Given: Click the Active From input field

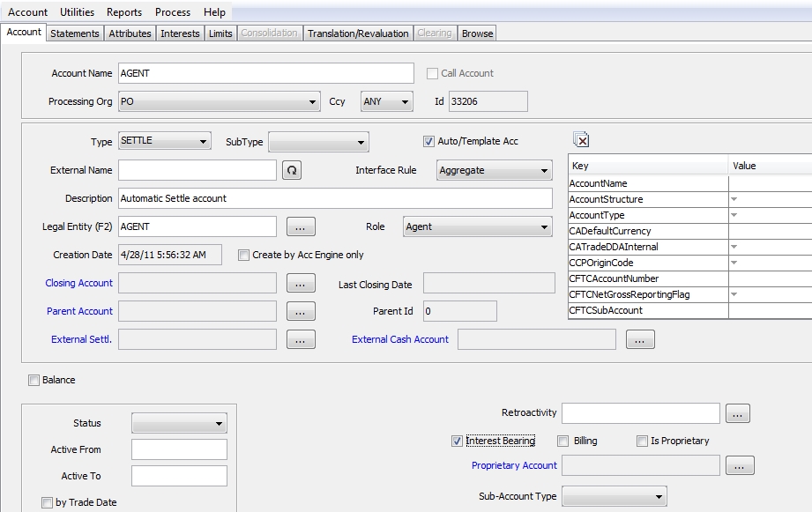Looking at the screenshot, I should [179, 449].
